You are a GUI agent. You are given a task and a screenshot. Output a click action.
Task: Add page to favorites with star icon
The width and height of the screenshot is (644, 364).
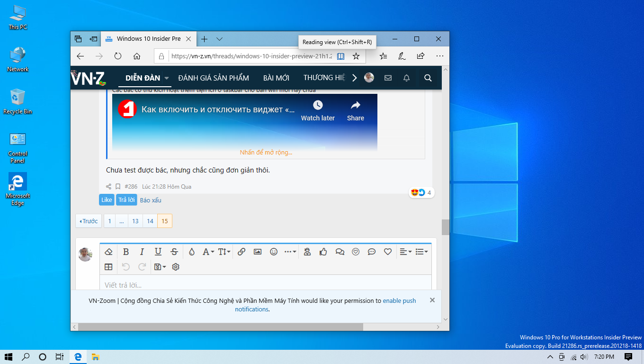point(356,56)
